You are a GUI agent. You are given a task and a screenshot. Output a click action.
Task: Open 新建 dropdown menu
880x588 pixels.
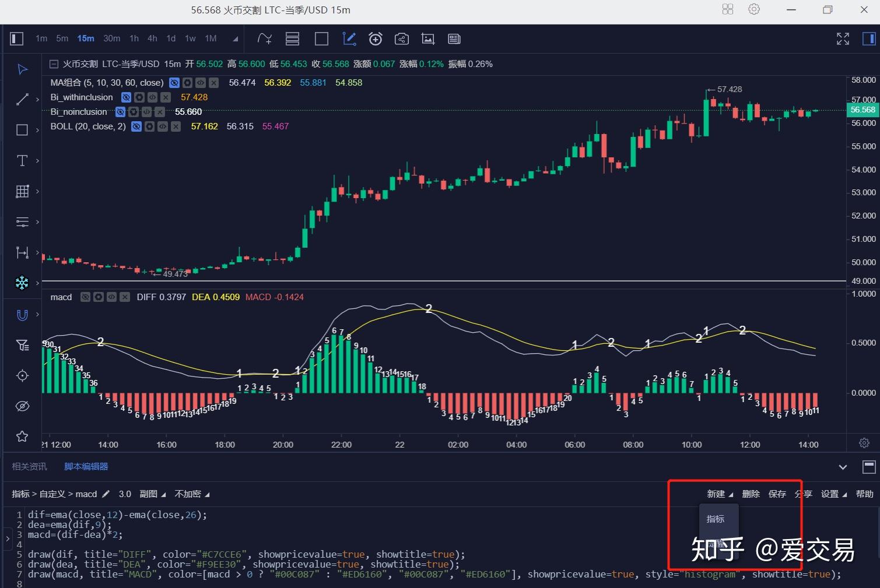pos(720,494)
